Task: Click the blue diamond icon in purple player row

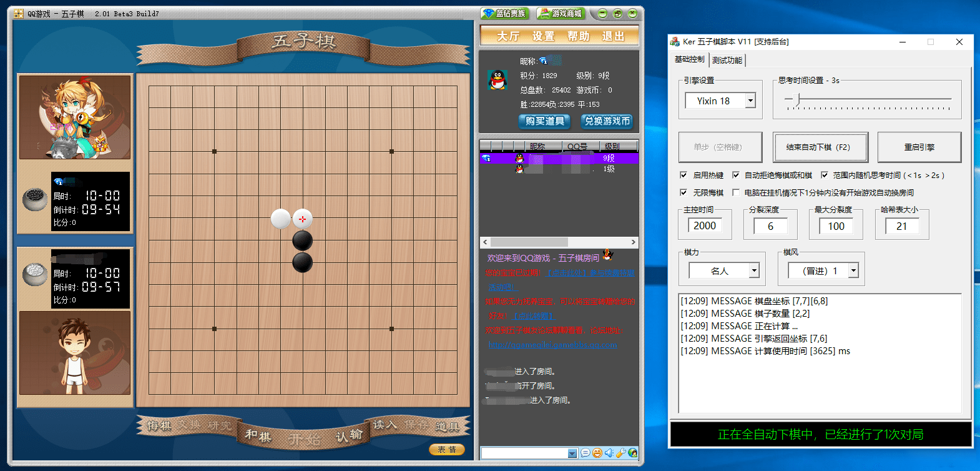Action: 486,159
